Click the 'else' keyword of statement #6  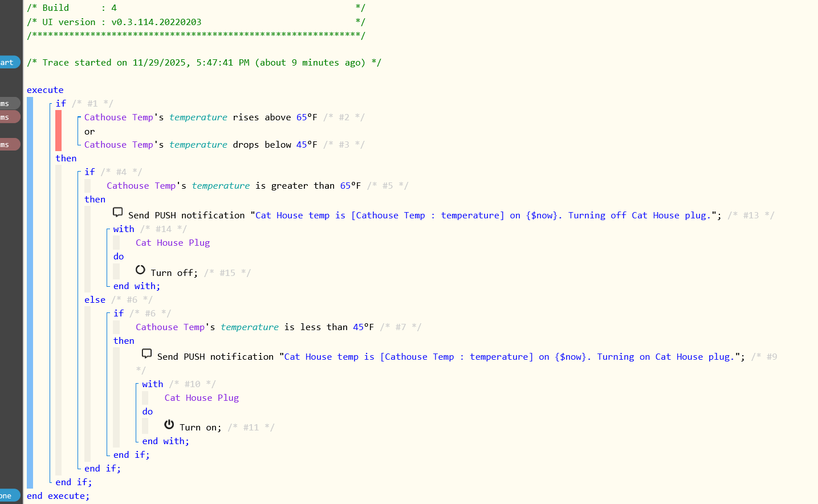pyautogui.click(x=95, y=300)
